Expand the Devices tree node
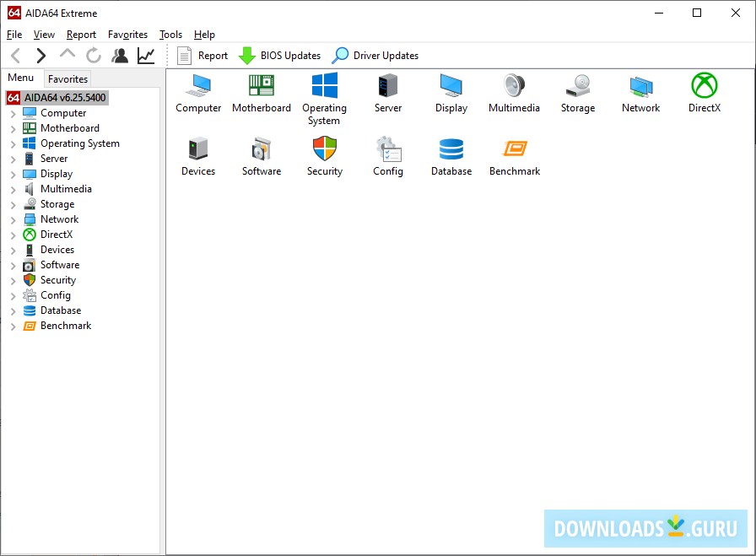Image resolution: width=756 pixels, height=556 pixels. pos(13,251)
